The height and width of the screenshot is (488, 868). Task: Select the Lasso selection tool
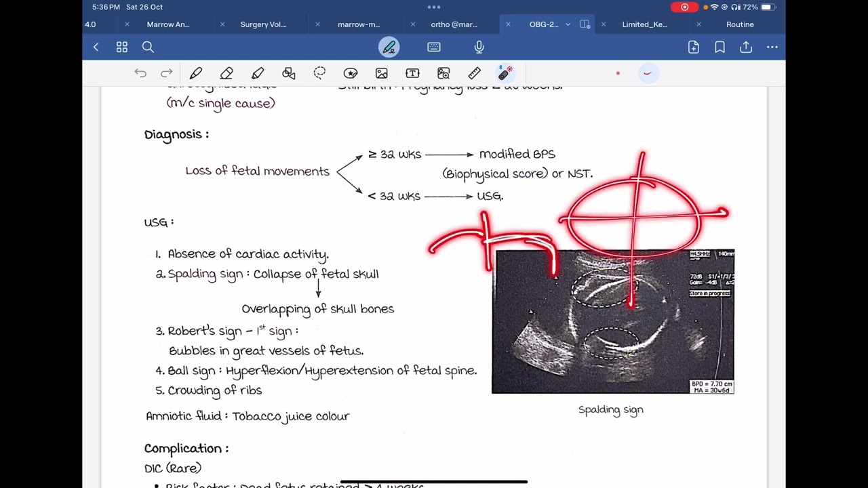(319, 73)
